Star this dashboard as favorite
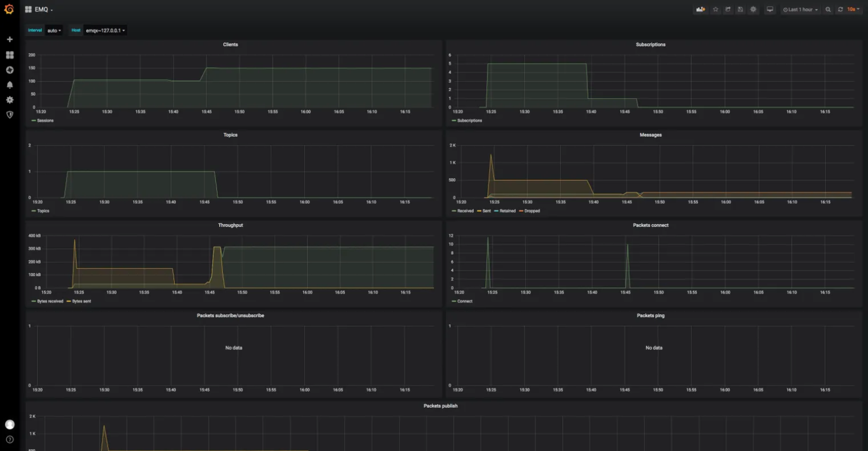The image size is (868, 451). [x=716, y=10]
